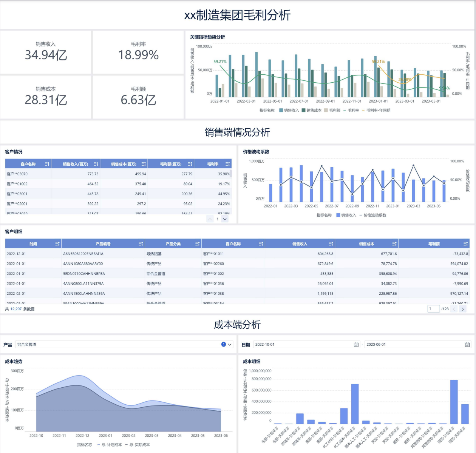The width and height of the screenshot is (476, 453).
Task: Click product code 4ANN1500LAHHNN439A
Action: pyautogui.click(x=84, y=293)
